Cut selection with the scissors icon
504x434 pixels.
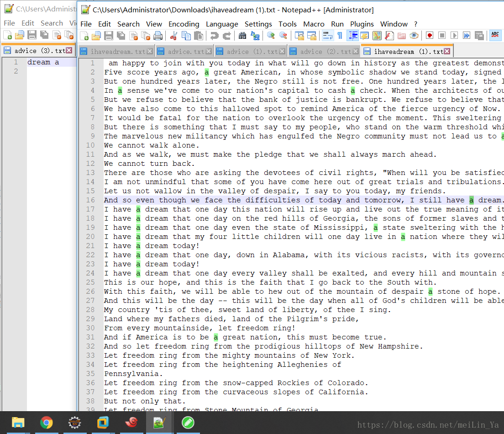coord(173,36)
